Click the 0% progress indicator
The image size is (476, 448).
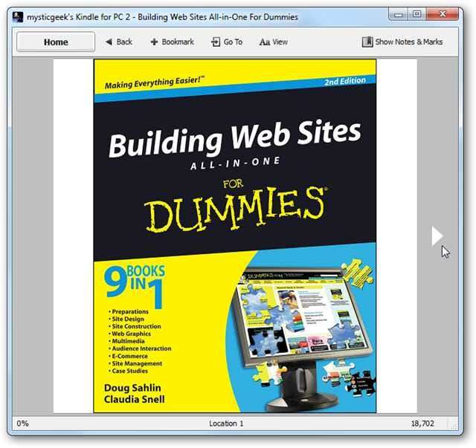pos(23,423)
